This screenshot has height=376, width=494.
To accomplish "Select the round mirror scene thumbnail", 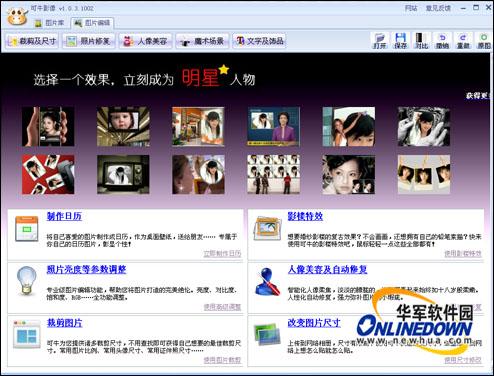I will (198, 174).
